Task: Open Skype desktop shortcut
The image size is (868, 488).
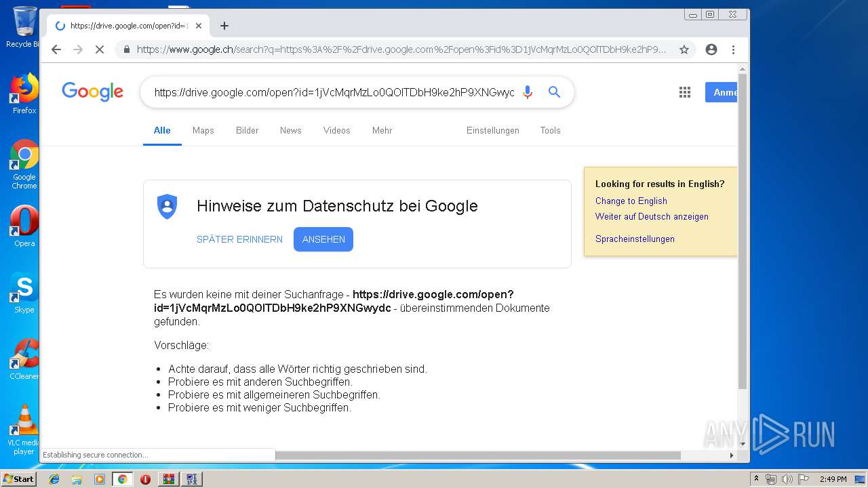Action: pos(24,293)
